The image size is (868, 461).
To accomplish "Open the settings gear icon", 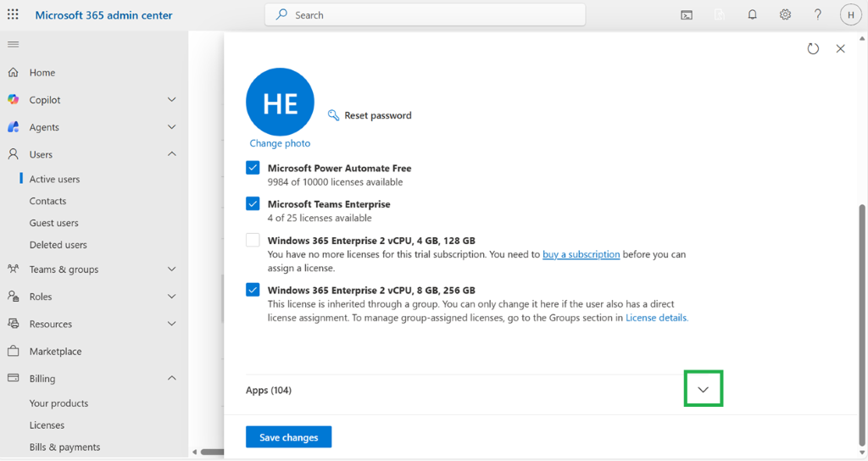I will pos(785,15).
